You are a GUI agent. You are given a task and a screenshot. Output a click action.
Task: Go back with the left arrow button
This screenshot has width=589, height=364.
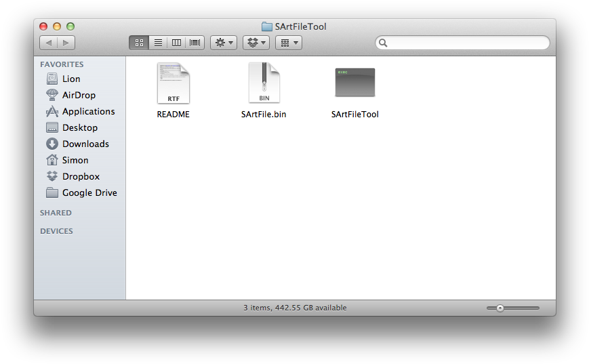coord(48,43)
